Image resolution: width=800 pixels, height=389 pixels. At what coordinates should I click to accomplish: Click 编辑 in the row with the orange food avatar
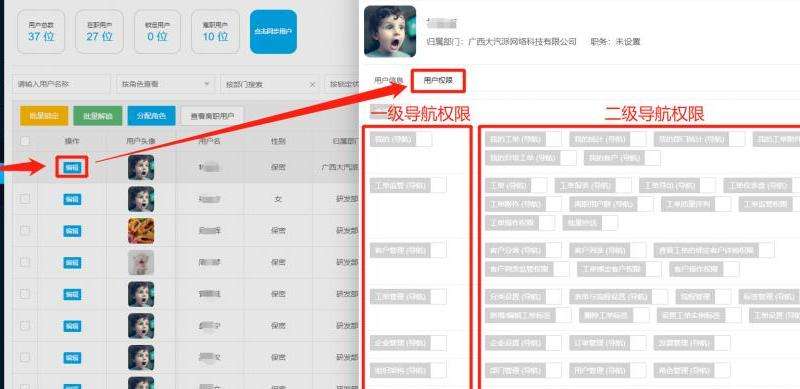tap(72, 231)
